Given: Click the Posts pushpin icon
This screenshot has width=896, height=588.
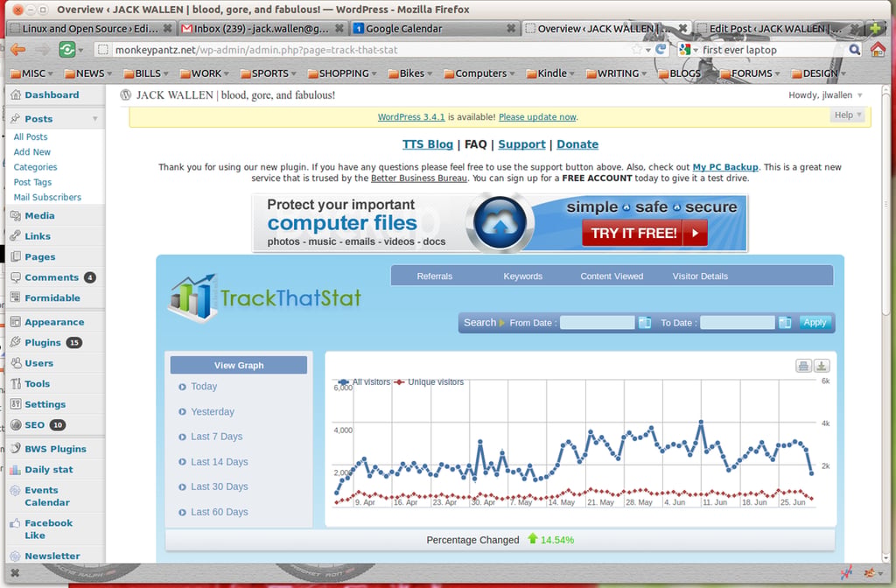Looking at the screenshot, I should (x=16, y=118).
